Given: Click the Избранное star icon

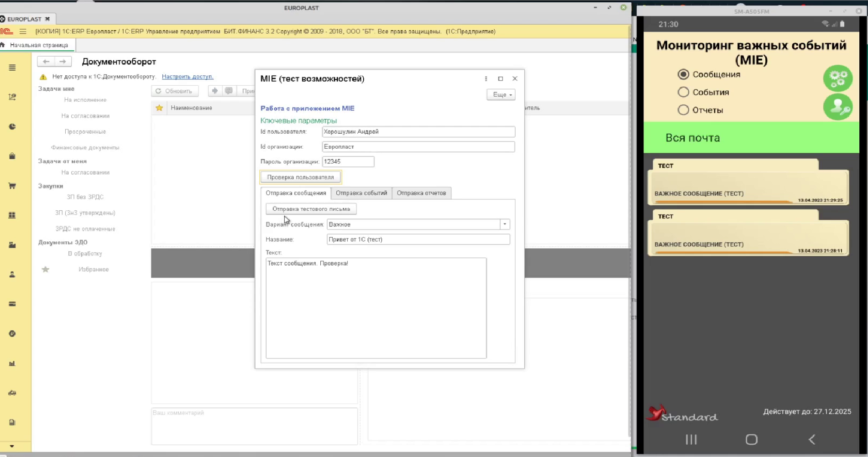Looking at the screenshot, I should pyautogui.click(x=46, y=270).
